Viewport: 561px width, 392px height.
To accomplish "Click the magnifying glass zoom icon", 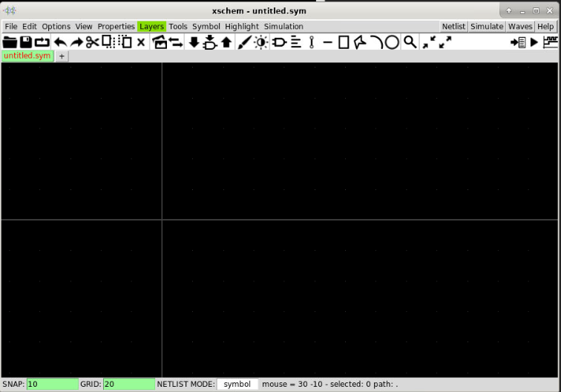I will (x=410, y=42).
